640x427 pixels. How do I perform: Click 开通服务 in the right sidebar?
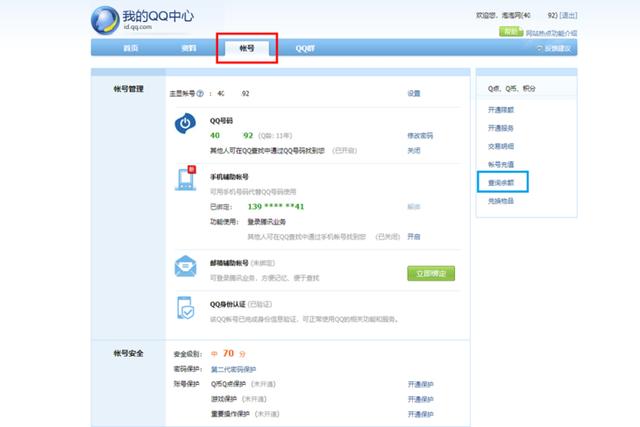[501, 128]
